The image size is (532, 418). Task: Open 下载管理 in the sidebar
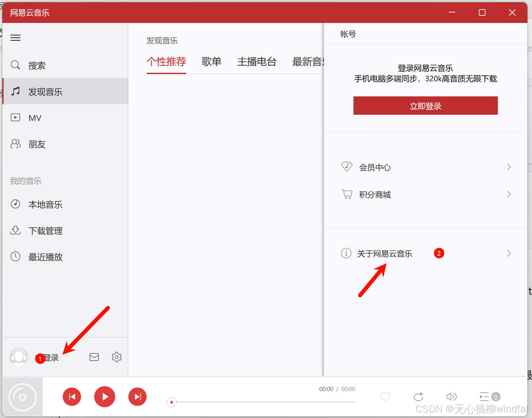65,230
